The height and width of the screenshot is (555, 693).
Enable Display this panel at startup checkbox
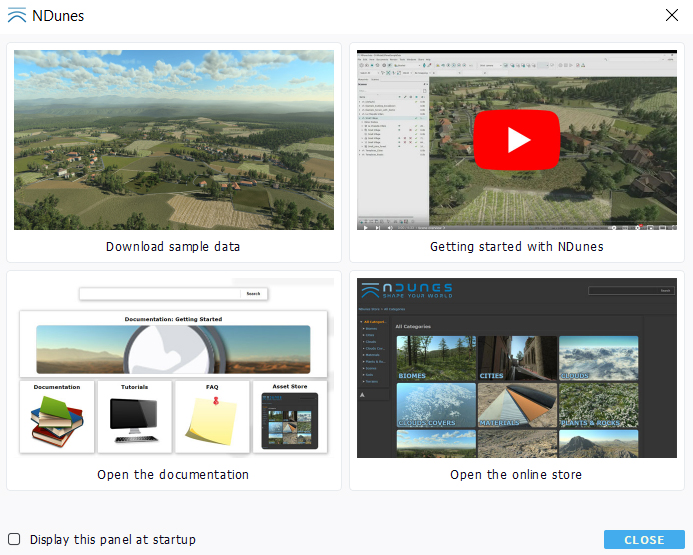click(14, 539)
